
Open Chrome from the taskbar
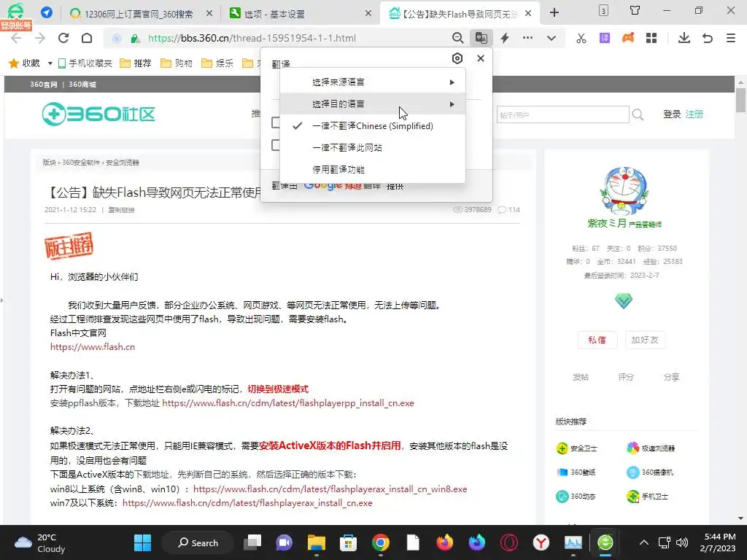pyautogui.click(x=381, y=542)
